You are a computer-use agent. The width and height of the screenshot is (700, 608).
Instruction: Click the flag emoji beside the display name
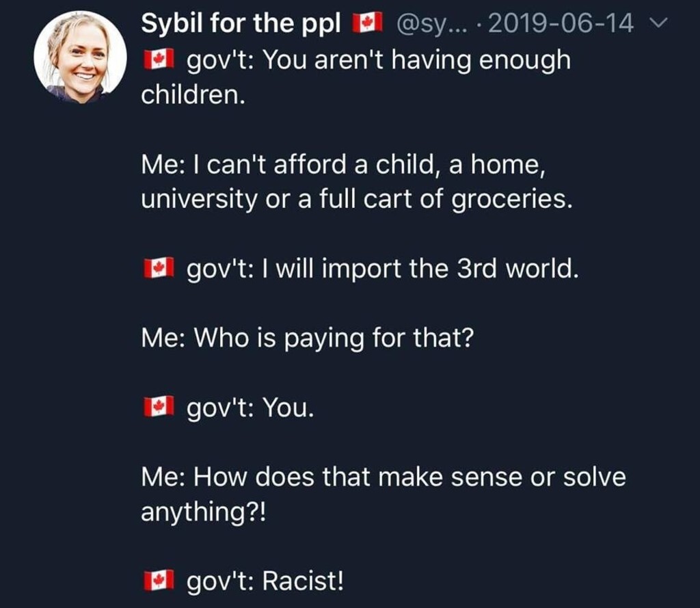[x=366, y=25]
